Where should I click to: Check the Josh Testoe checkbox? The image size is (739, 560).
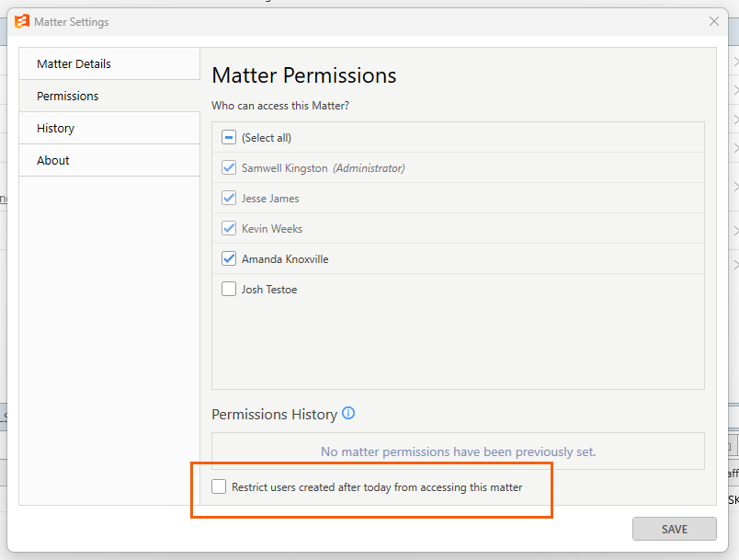pyautogui.click(x=229, y=289)
